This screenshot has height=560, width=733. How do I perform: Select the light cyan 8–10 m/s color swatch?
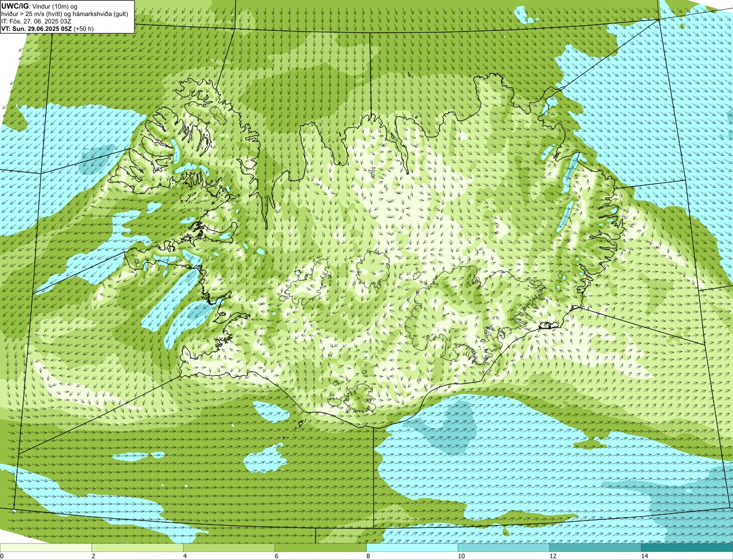(412, 547)
